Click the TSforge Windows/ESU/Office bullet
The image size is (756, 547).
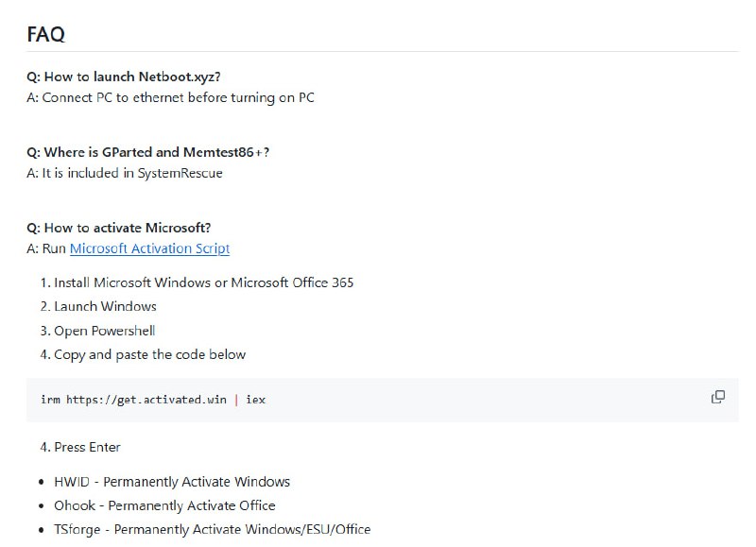212,529
